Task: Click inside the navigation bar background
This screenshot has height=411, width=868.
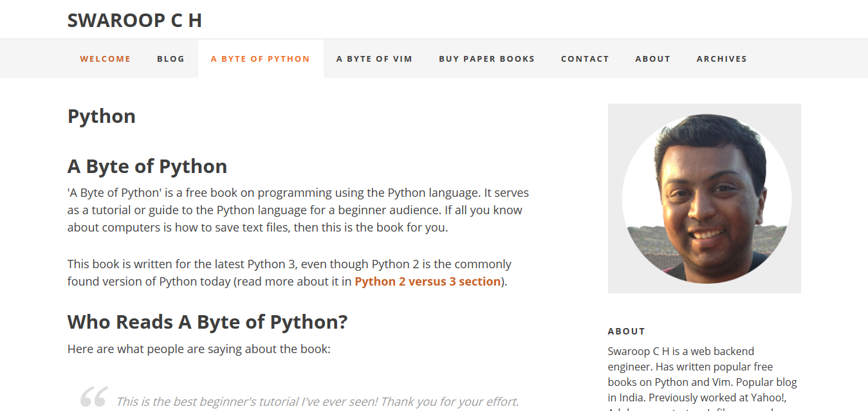Action: tap(804, 58)
